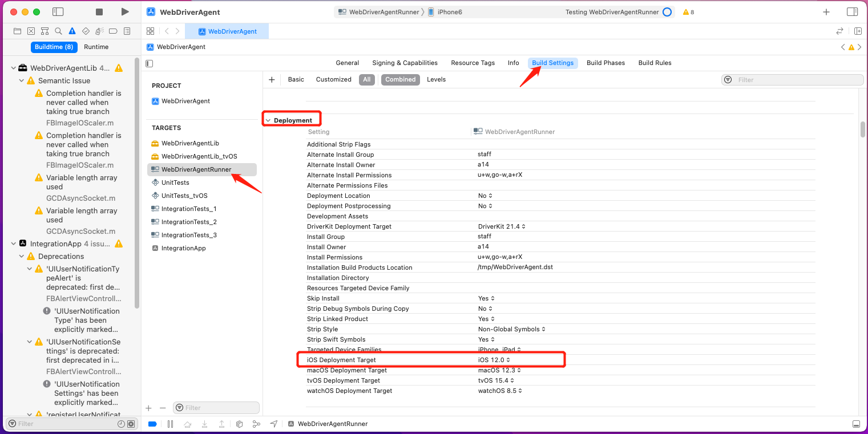868x434 pixels.
Task: Change Skip Install value dropdown
Action: click(x=486, y=298)
